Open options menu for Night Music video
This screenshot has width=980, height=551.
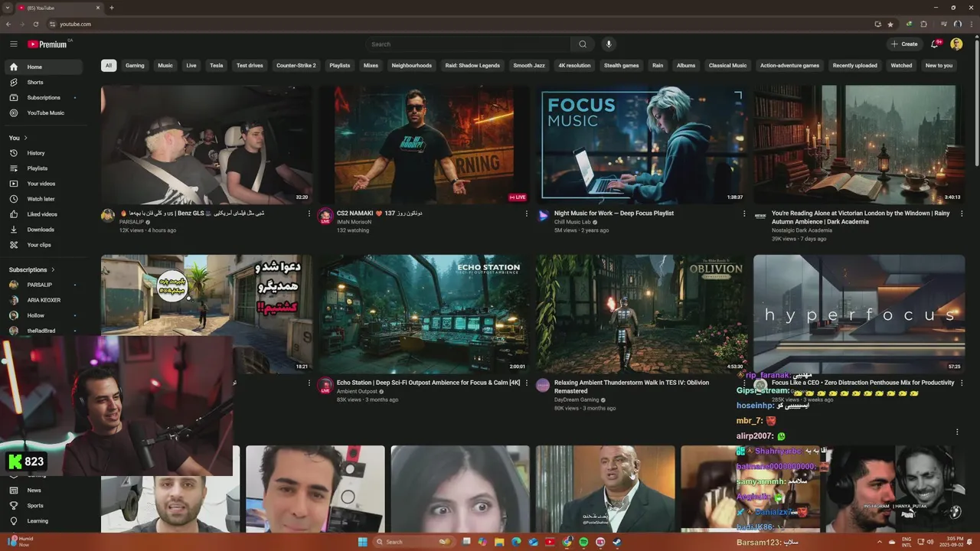[x=744, y=214]
